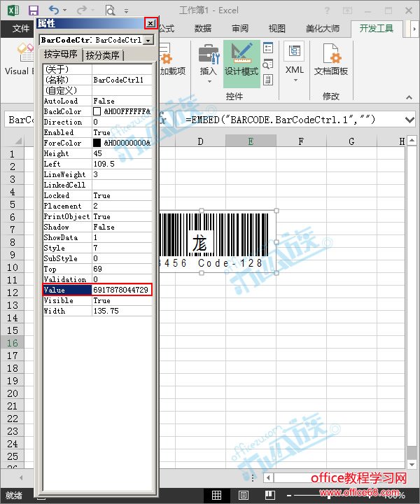Click the vertical scrollbar down arrow

(x=412, y=464)
